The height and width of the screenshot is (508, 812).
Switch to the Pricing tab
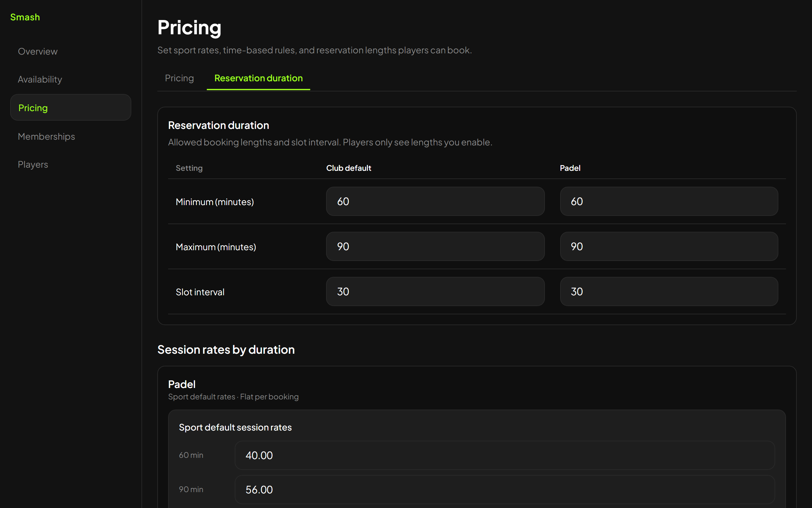click(x=180, y=78)
